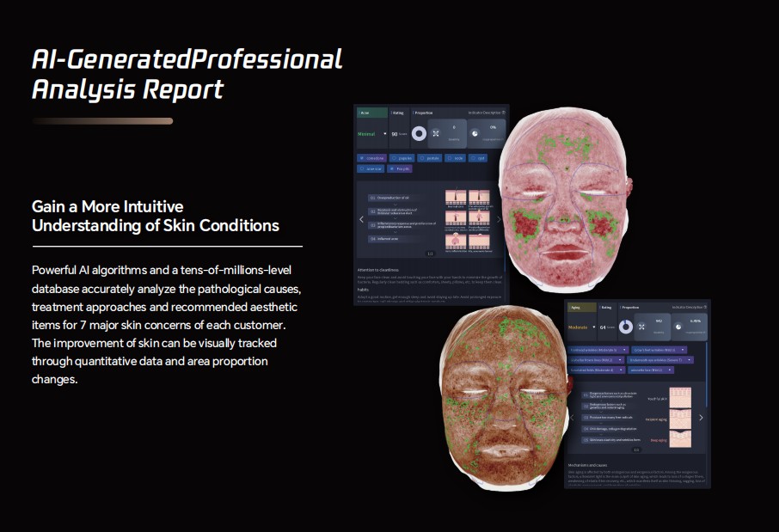779x532 pixels.
Task: Click the Acne panel donut proportion chart
Action: coord(419,133)
